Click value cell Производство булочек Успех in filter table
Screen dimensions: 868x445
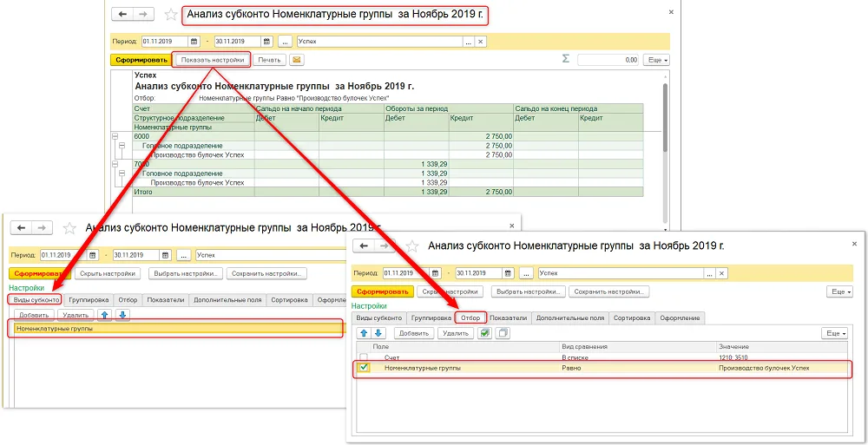782,368
